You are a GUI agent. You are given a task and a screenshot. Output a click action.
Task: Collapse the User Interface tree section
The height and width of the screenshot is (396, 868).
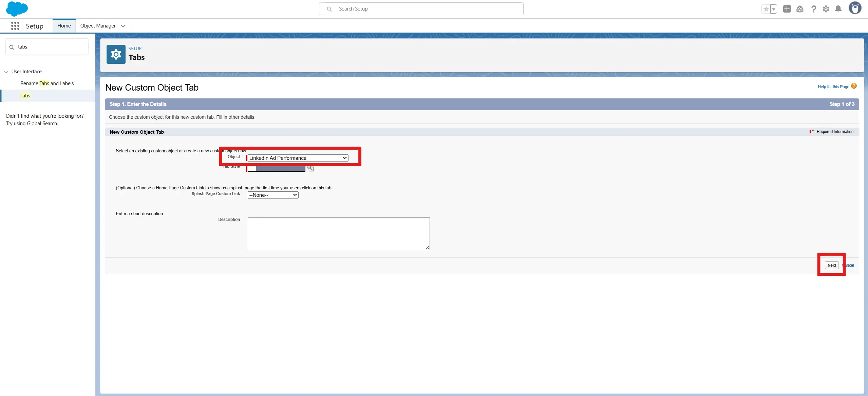coord(6,72)
